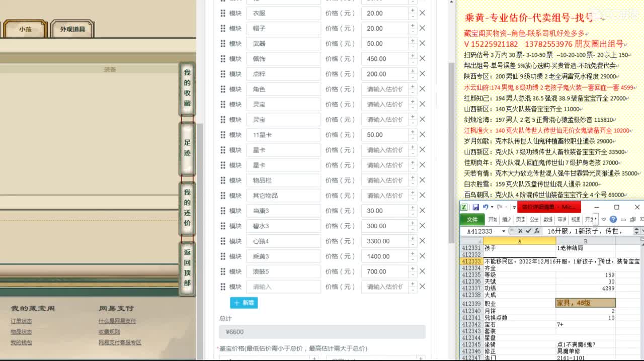Click the 浪鼓5 module name field
The height and width of the screenshot is (361, 644).
tap(283, 272)
